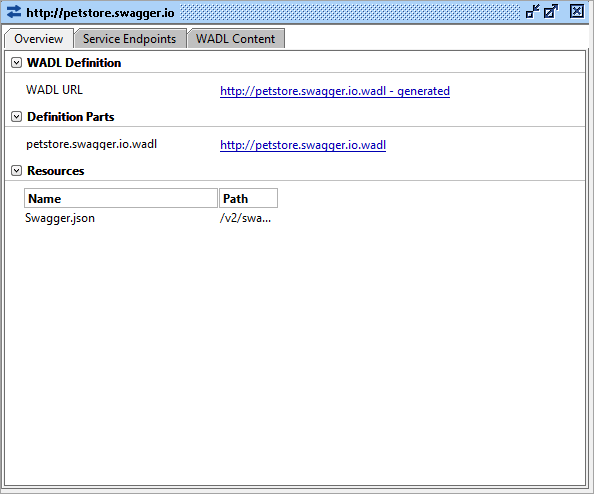This screenshot has height=494, width=594.
Task: Click the WADL Definition heading text
Action: point(74,63)
